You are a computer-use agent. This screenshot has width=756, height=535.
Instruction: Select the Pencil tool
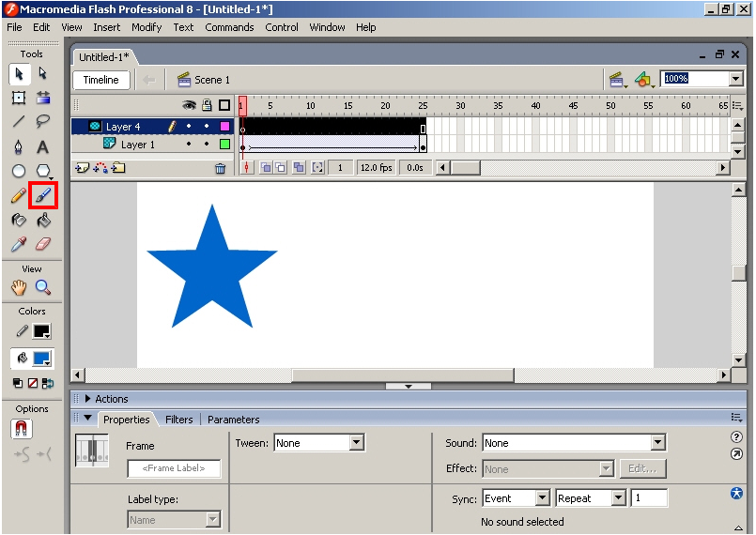[x=19, y=195]
